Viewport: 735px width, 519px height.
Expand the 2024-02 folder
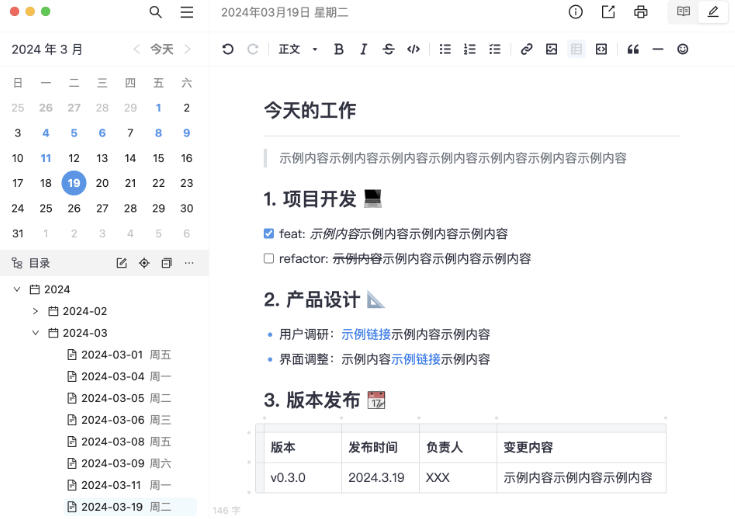tap(36, 311)
